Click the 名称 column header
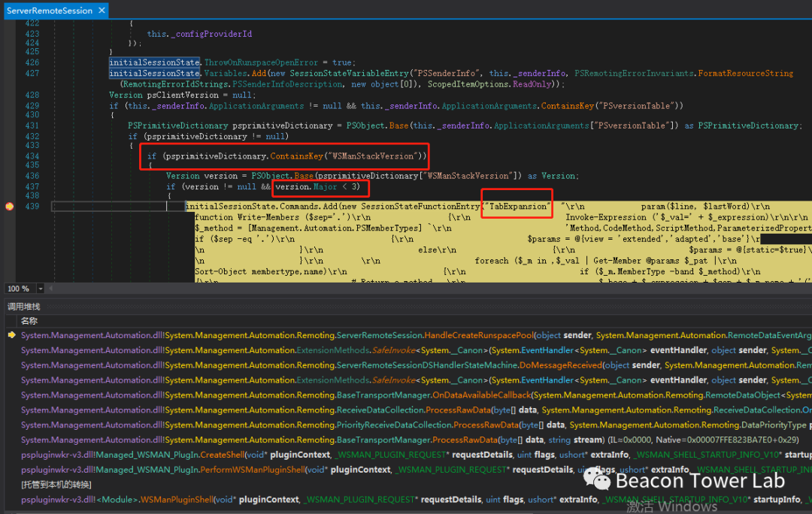812x514 pixels. 29,321
